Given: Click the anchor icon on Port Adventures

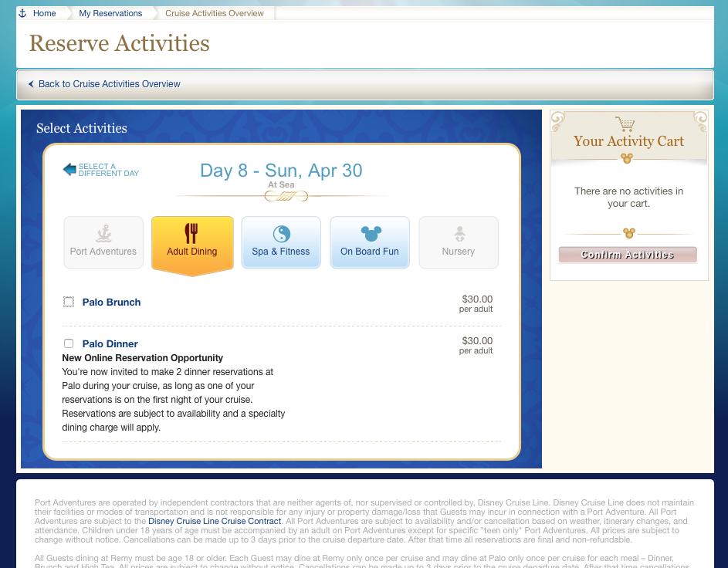Looking at the screenshot, I should 103,233.
